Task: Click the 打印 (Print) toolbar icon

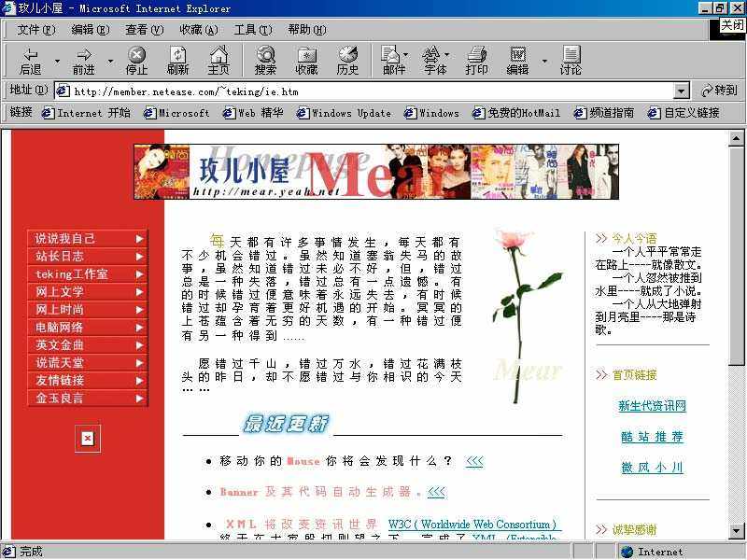Action: (x=477, y=59)
